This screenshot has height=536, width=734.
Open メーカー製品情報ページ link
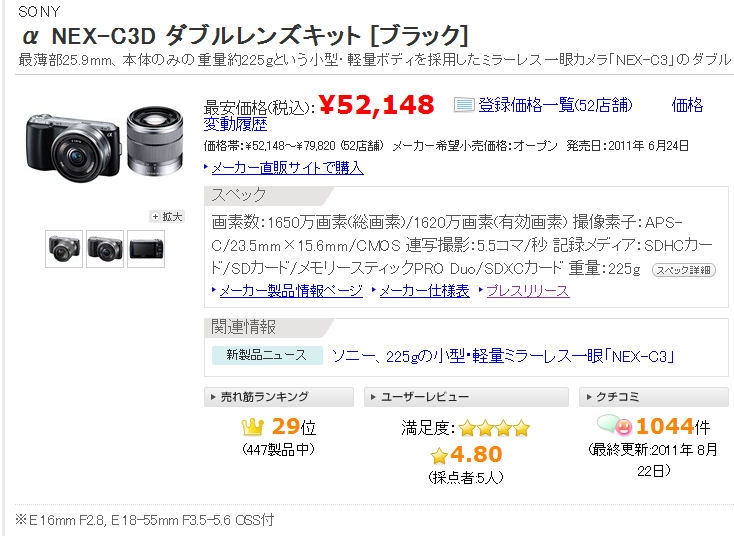point(291,291)
